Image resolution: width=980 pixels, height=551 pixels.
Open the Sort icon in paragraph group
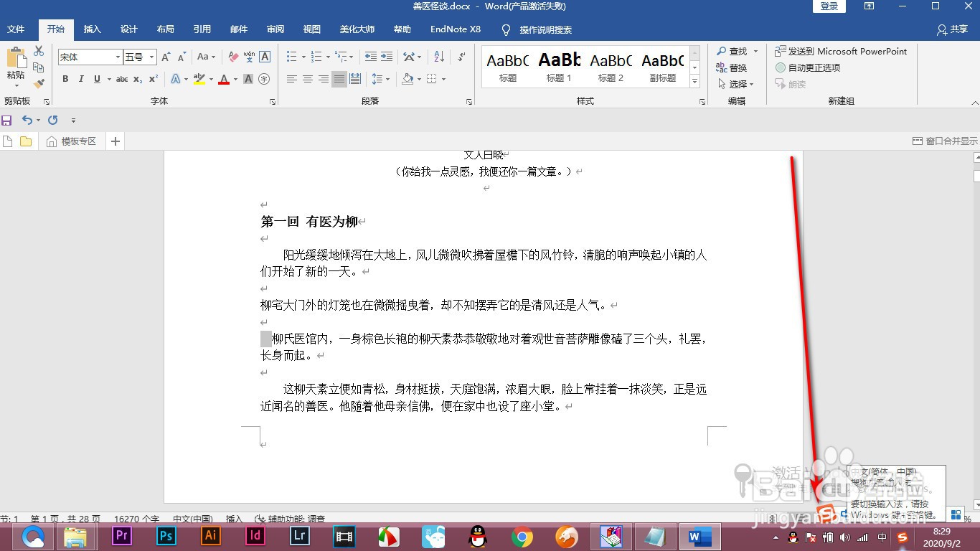(x=438, y=55)
